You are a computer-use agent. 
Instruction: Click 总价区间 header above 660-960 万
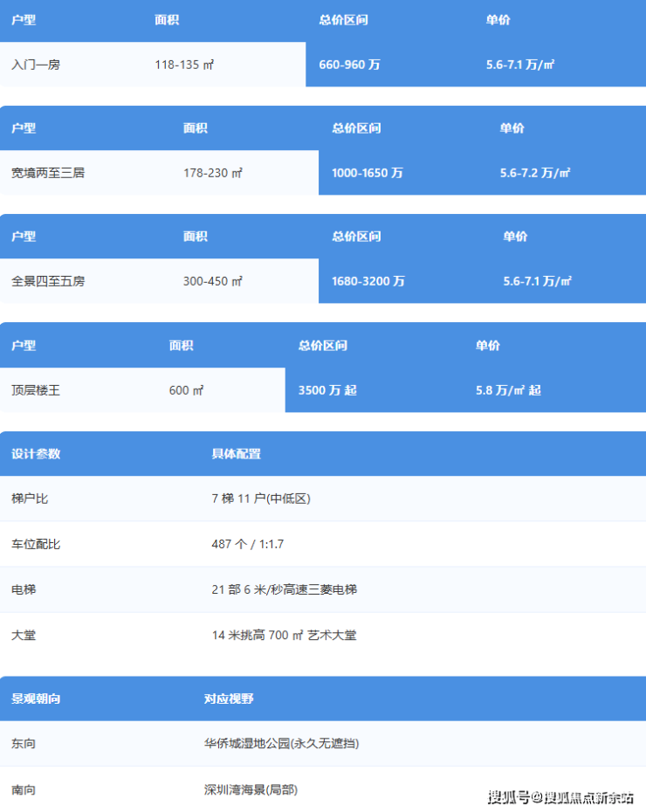pyautogui.click(x=343, y=20)
